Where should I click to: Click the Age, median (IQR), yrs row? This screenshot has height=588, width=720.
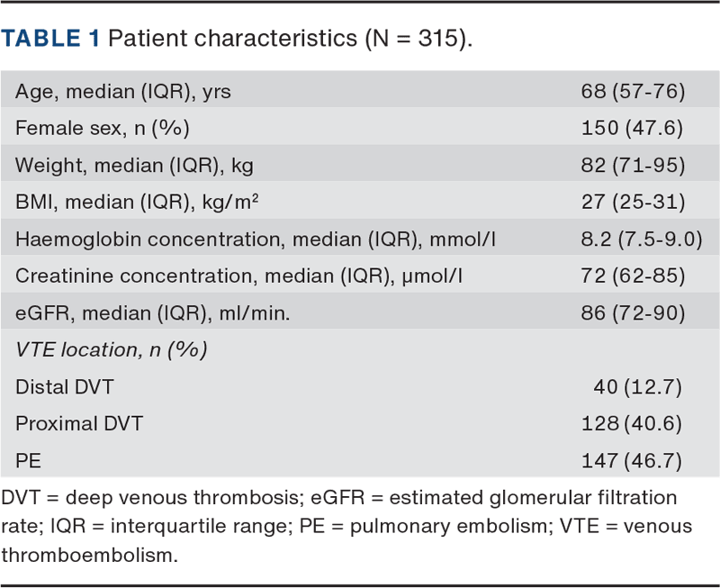tap(360, 91)
